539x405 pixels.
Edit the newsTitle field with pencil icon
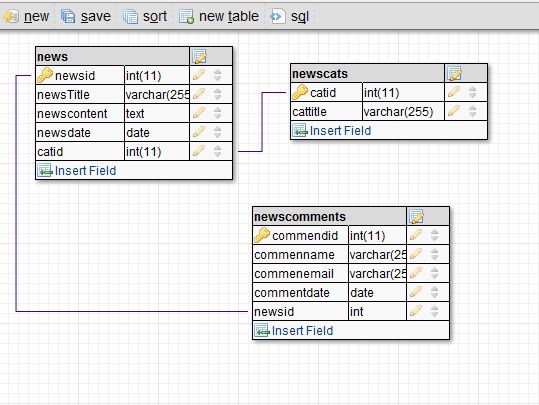tap(199, 94)
